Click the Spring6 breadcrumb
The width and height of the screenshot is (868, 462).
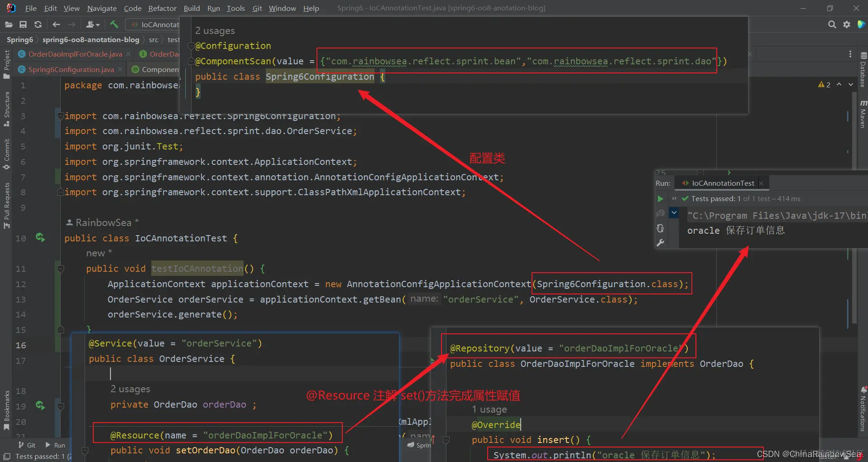pos(20,40)
